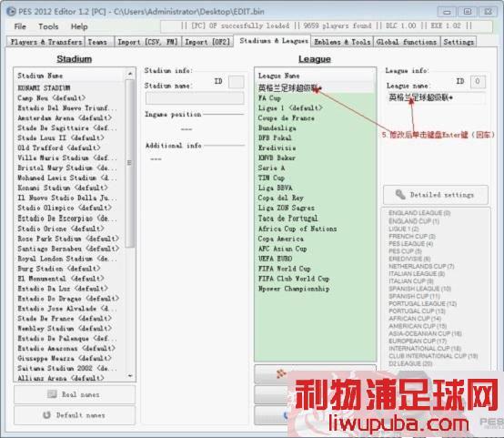Open the Settings tab
504x438 pixels.
(459, 42)
